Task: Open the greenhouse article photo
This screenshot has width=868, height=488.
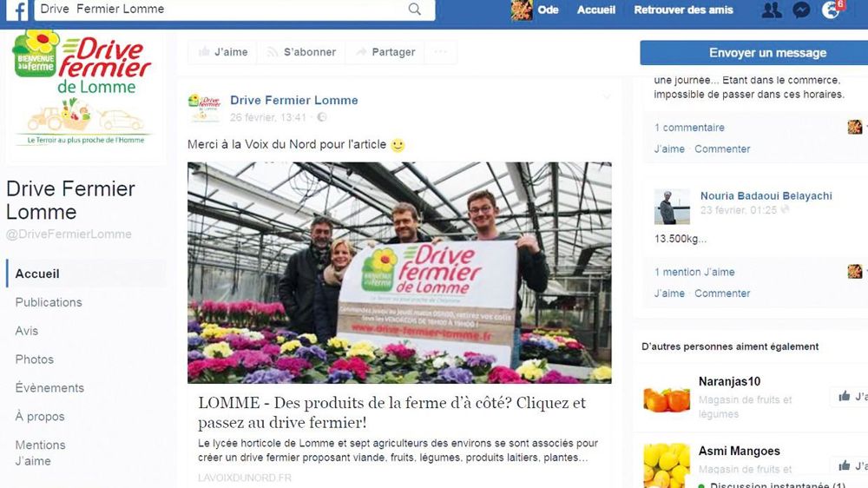Action: [x=399, y=273]
